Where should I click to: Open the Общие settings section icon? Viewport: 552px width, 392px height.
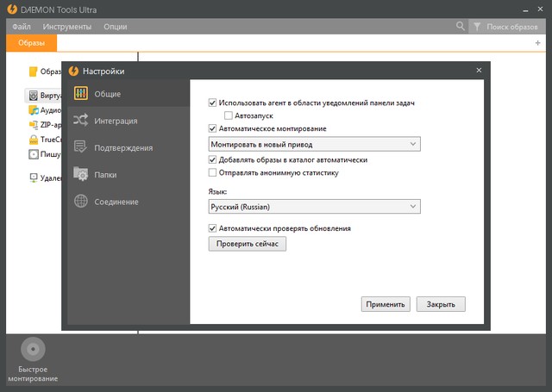click(x=81, y=94)
